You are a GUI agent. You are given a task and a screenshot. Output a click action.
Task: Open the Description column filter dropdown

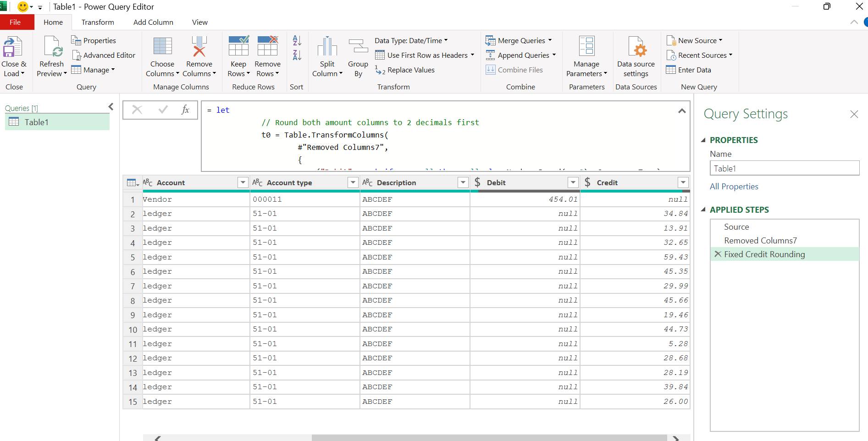[x=463, y=182]
